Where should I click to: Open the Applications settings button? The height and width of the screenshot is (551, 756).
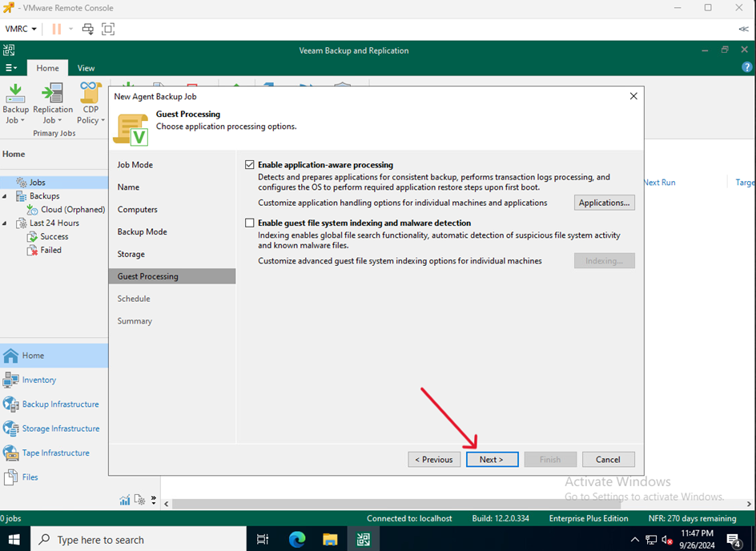pos(604,203)
